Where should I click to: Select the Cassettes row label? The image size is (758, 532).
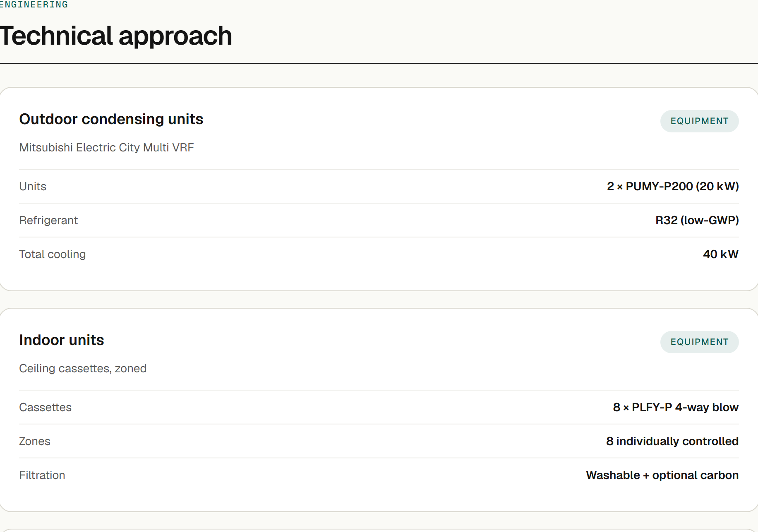46,407
